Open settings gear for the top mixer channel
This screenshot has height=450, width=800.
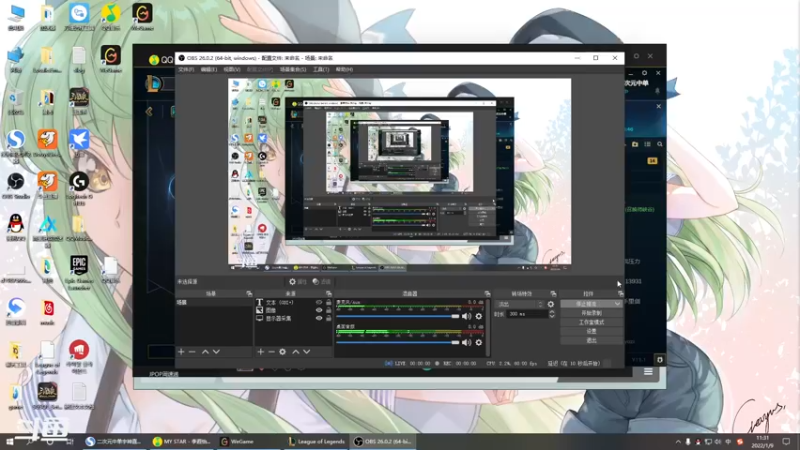(x=479, y=316)
